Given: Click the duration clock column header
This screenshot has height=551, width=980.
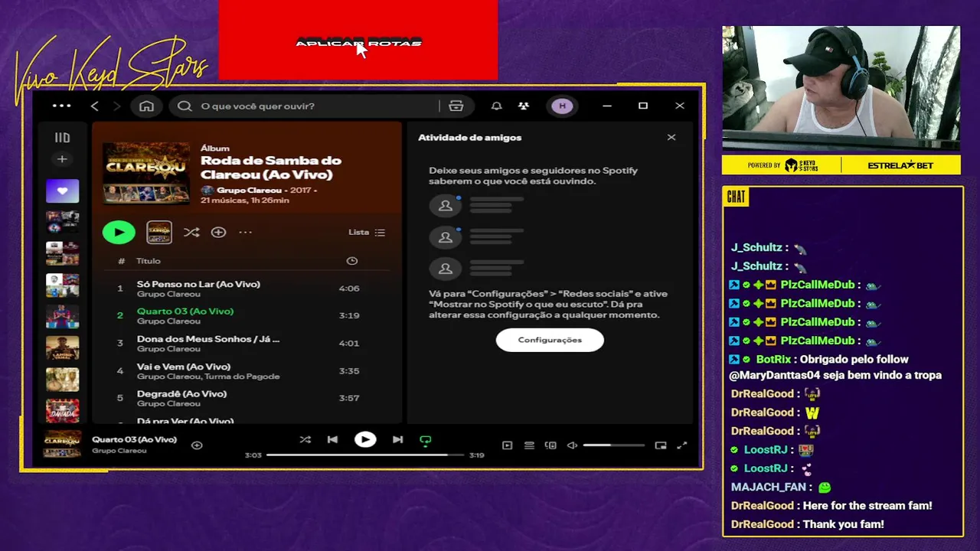Looking at the screenshot, I should pyautogui.click(x=352, y=261).
